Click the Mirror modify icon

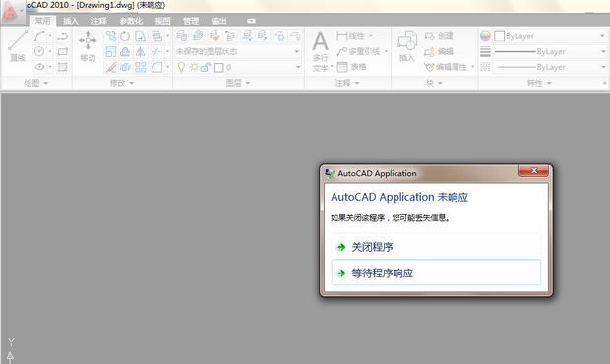coord(140,52)
